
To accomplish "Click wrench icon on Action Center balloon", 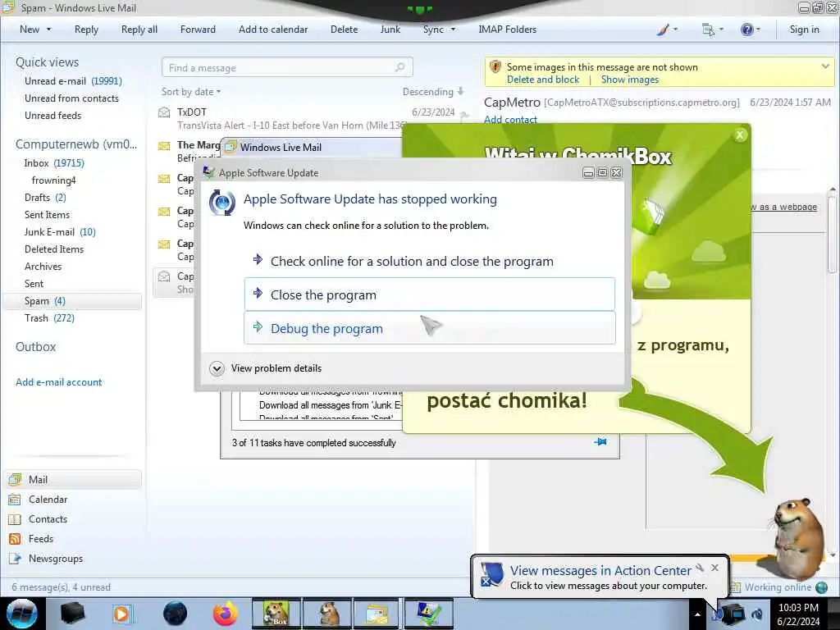I will point(700,568).
